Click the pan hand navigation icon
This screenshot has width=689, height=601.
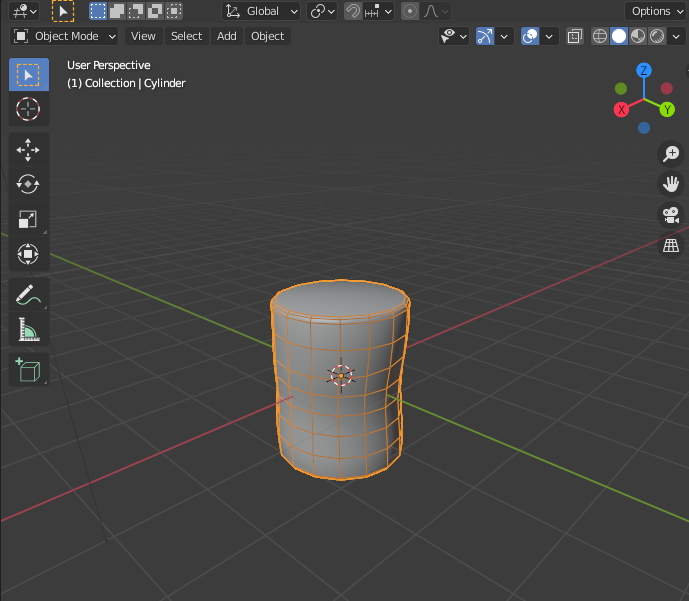[671, 184]
